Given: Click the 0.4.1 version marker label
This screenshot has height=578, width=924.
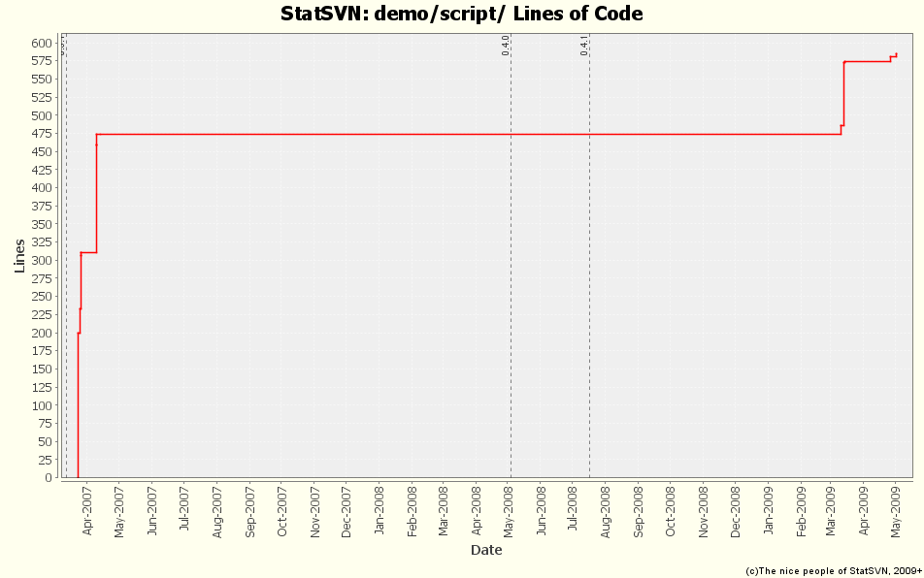Looking at the screenshot, I should coord(584,46).
